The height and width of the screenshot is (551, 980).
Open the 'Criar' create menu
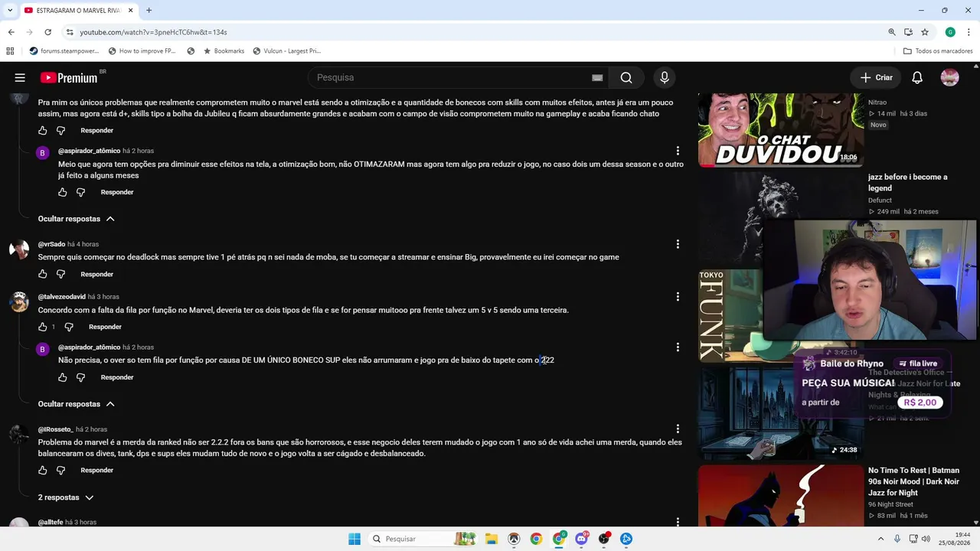[x=877, y=77]
